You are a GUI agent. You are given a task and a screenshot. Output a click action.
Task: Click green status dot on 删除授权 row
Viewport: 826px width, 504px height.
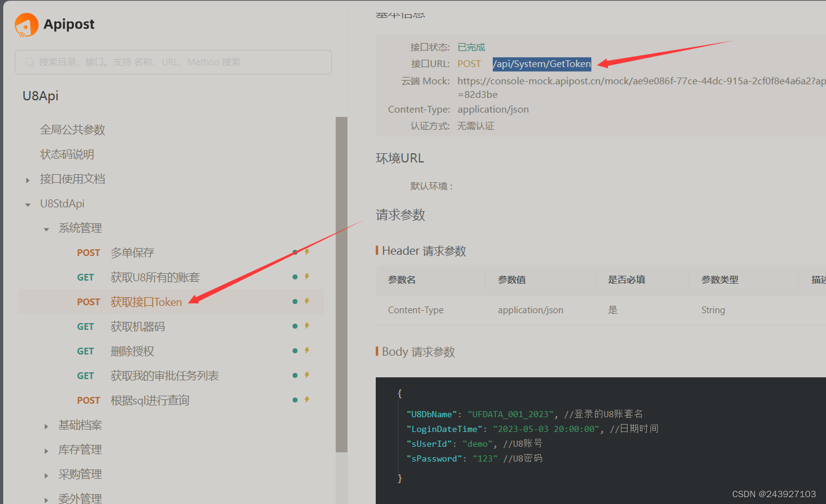coord(295,351)
